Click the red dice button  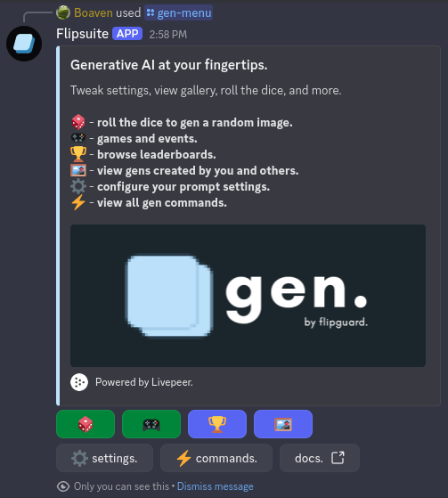tap(86, 424)
